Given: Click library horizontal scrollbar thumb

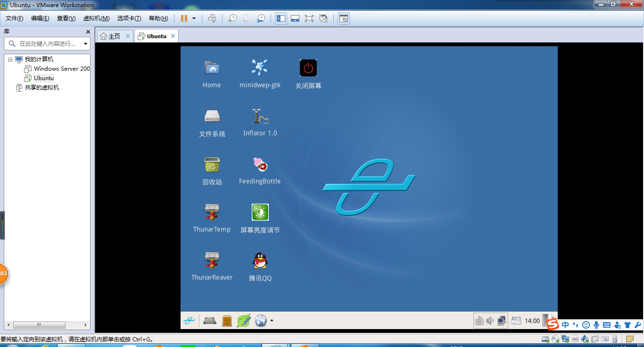Looking at the screenshot, I should click(39, 325).
